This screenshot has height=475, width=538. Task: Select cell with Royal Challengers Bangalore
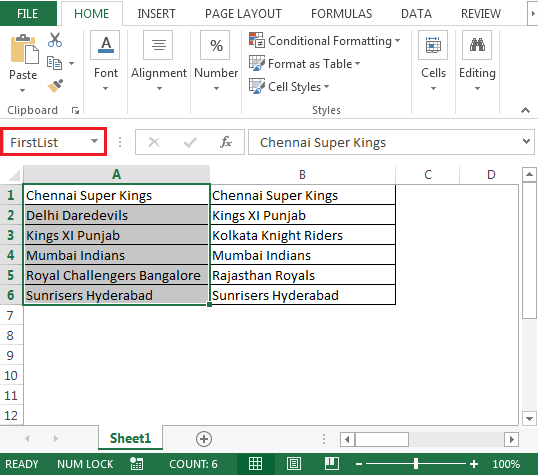click(116, 275)
